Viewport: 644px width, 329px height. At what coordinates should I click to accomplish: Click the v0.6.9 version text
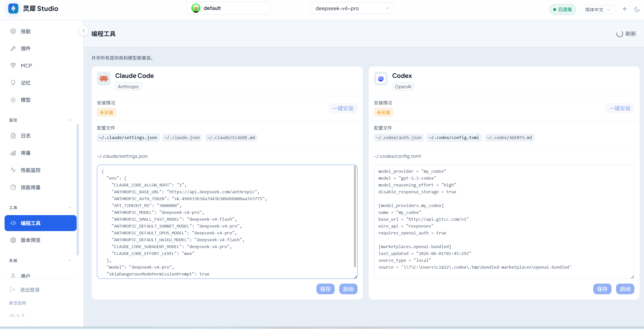[17, 315]
